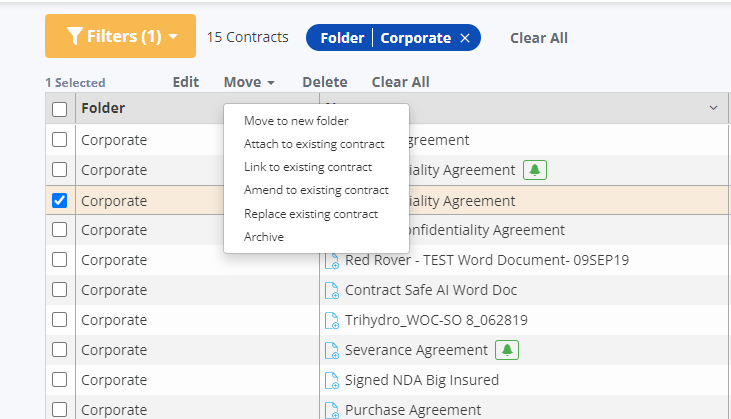731x419 pixels.
Task: Click document icon for Trihydro_WOC-SO 8_062819
Action: pyautogui.click(x=332, y=320)
